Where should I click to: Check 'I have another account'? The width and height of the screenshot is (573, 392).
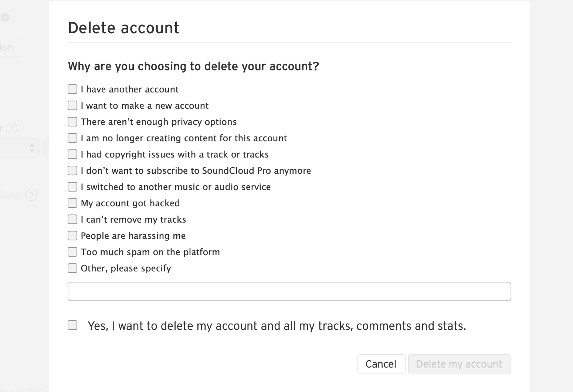click(72, 89)
